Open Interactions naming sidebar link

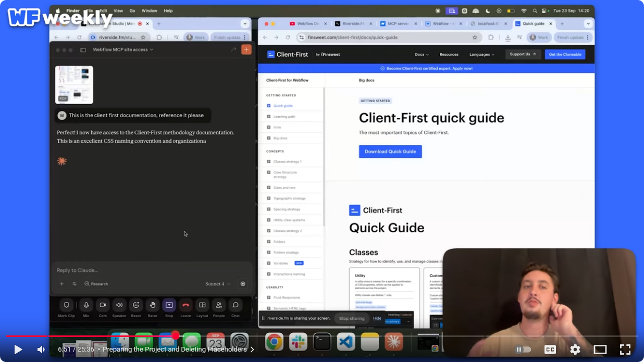coord(289,274)
